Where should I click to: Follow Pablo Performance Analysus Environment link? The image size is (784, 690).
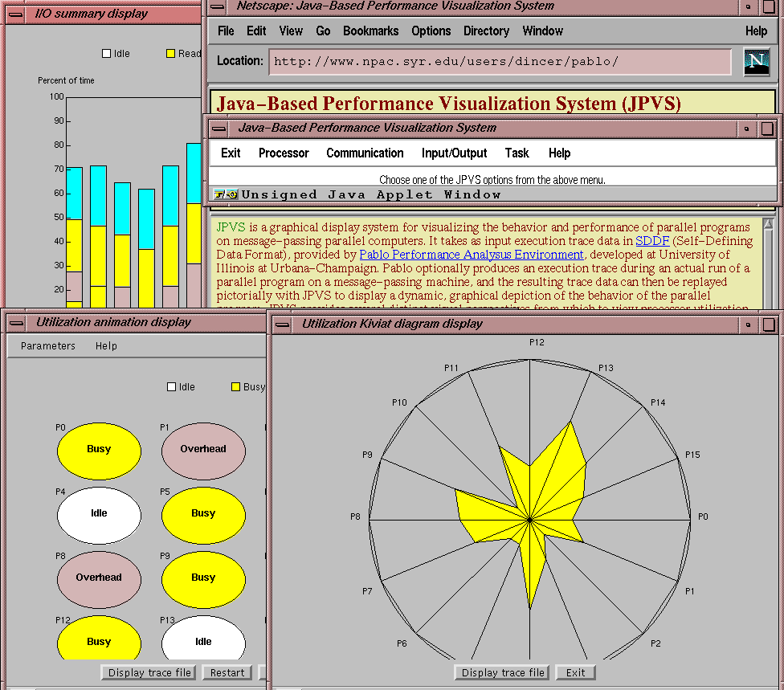point(472,255)
